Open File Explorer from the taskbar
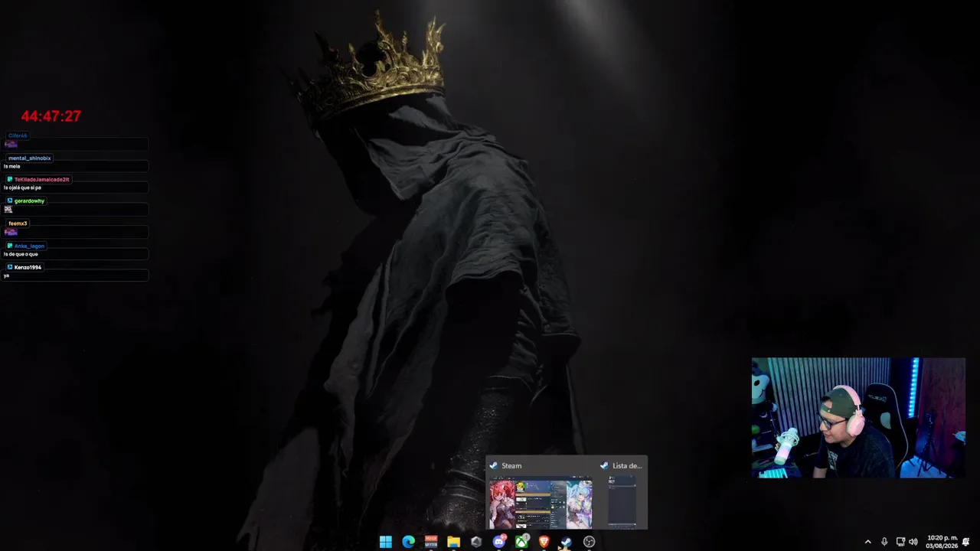980x551 pixels. point(454,542)
